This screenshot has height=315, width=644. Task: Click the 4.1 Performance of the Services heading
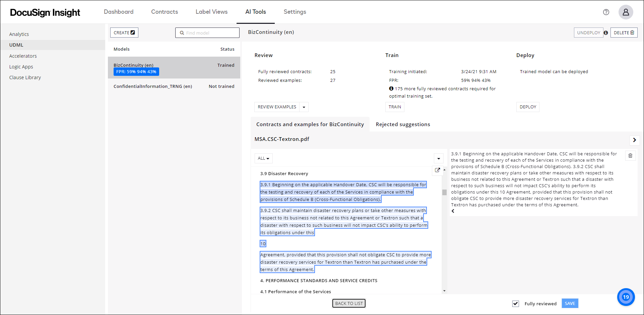tap(296, 292)
